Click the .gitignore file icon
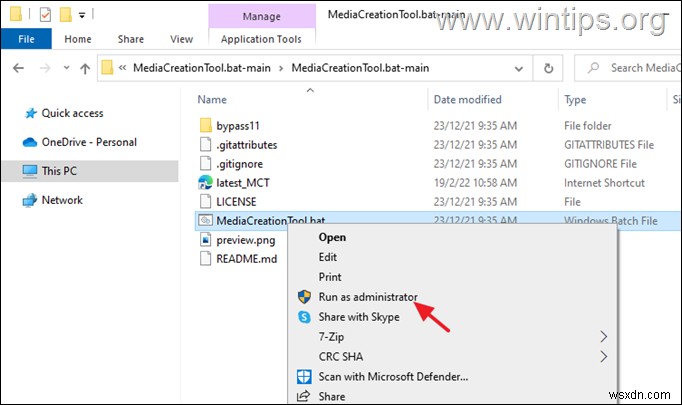The image size is (682, 405). pyautogui.click(x=205, y=164)
